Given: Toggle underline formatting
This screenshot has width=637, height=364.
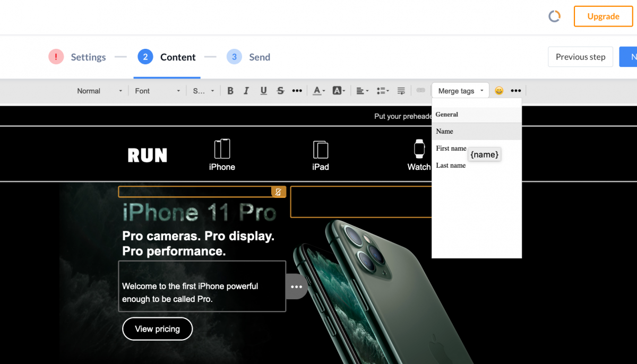Looking at the screenshot, I should pos(263,91).
